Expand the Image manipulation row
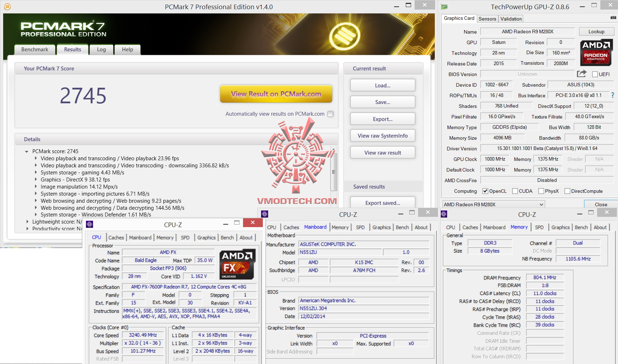Screen dimensions: 618x364 [x=36, y=187]
